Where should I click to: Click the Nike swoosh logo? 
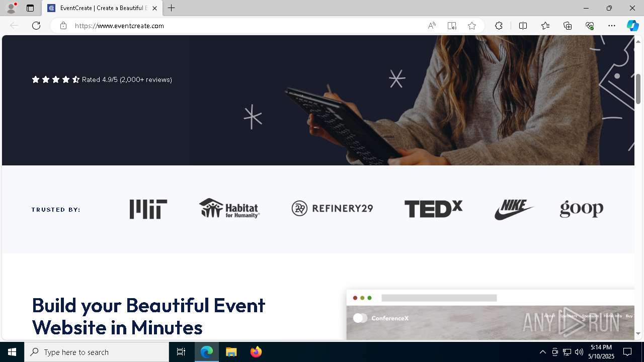(x=514, y=209)
